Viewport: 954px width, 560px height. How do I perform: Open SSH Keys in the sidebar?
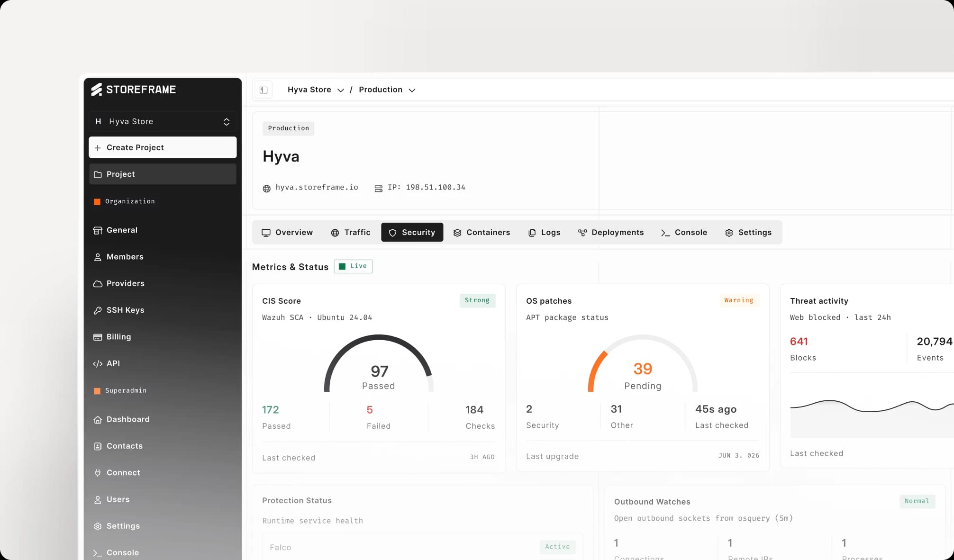pyautogui.click(x=163, y=310)
